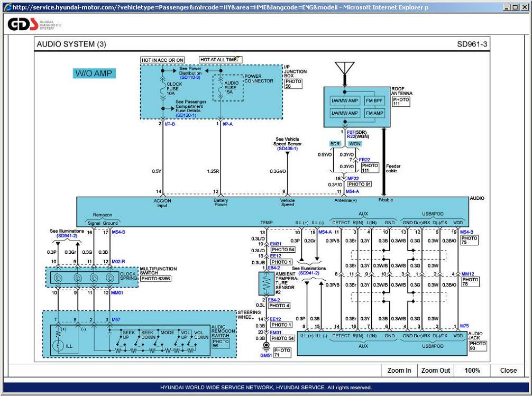Click the SD961-3 diagram code
Viewport: 532px width, 396px height.
[472, 44]
